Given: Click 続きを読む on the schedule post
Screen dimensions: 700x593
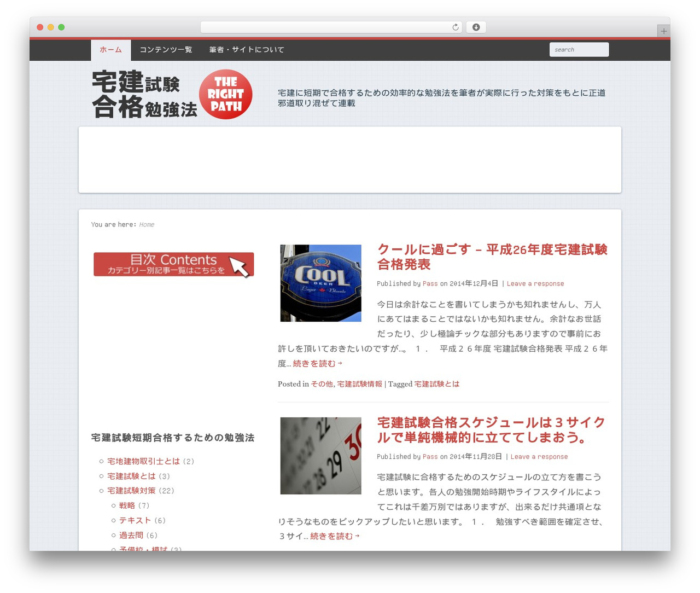Looking at the screenshot, I should [x=335, y=537].
